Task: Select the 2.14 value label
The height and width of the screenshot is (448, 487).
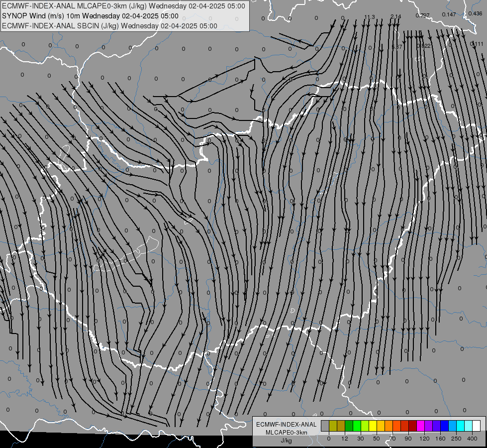Action: (x=396, y=16)
